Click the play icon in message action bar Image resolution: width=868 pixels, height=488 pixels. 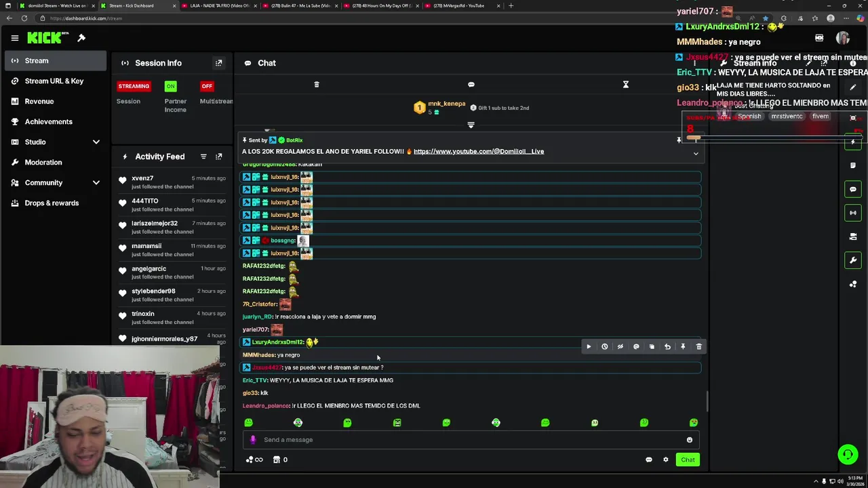coord(589,346)
